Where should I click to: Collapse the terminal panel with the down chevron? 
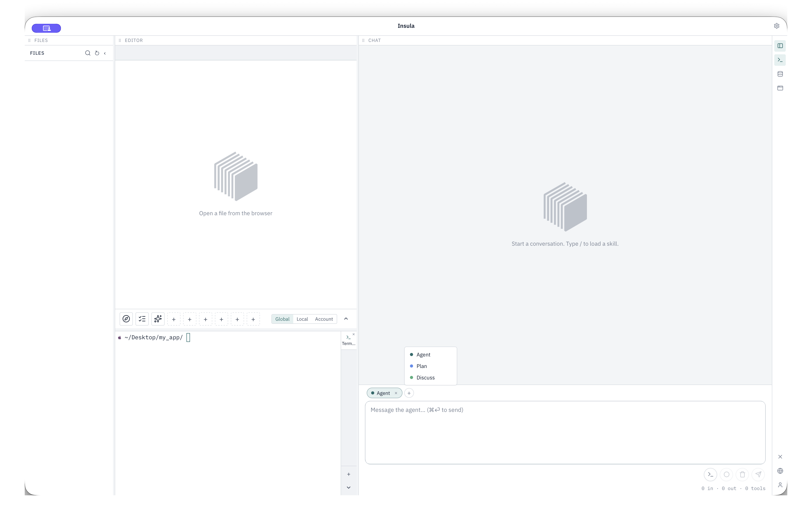pyautogui.click(x=349, y=487)
